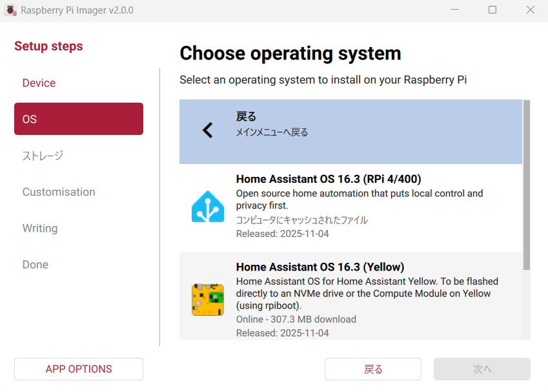Click the Home Assistant house icon
The height and width of the screenshot is (392, 548).
point(208,207)
